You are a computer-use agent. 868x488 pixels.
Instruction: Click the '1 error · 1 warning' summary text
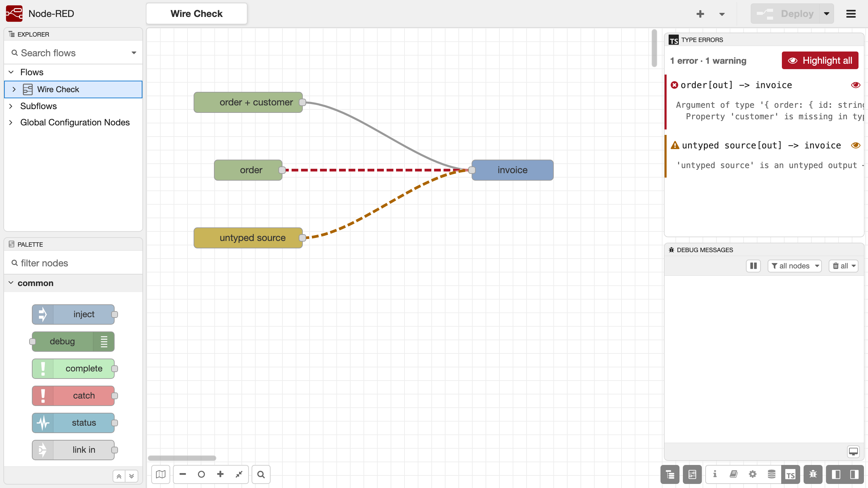click(x=708, y=61)
